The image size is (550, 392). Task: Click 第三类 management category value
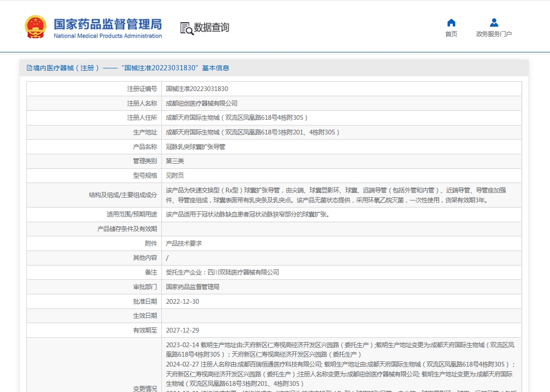pyautogui.click(x=175, y=161)
